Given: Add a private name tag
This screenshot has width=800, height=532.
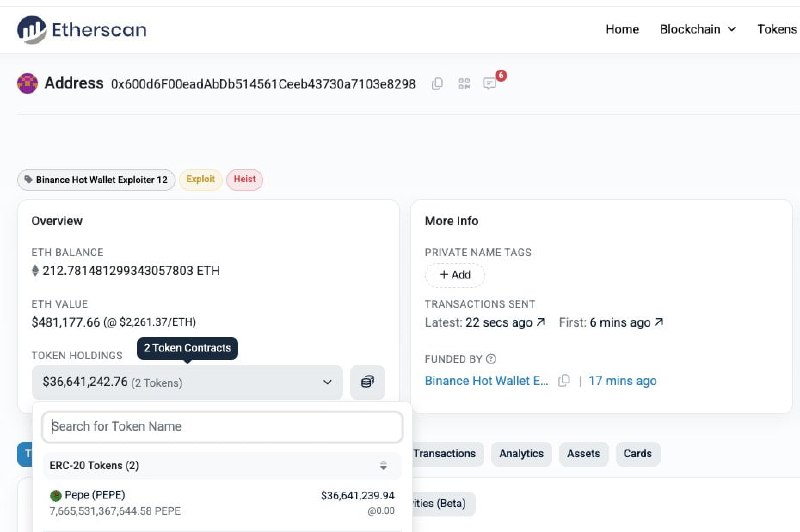Looking at the screenshot, I should point(455,275).
